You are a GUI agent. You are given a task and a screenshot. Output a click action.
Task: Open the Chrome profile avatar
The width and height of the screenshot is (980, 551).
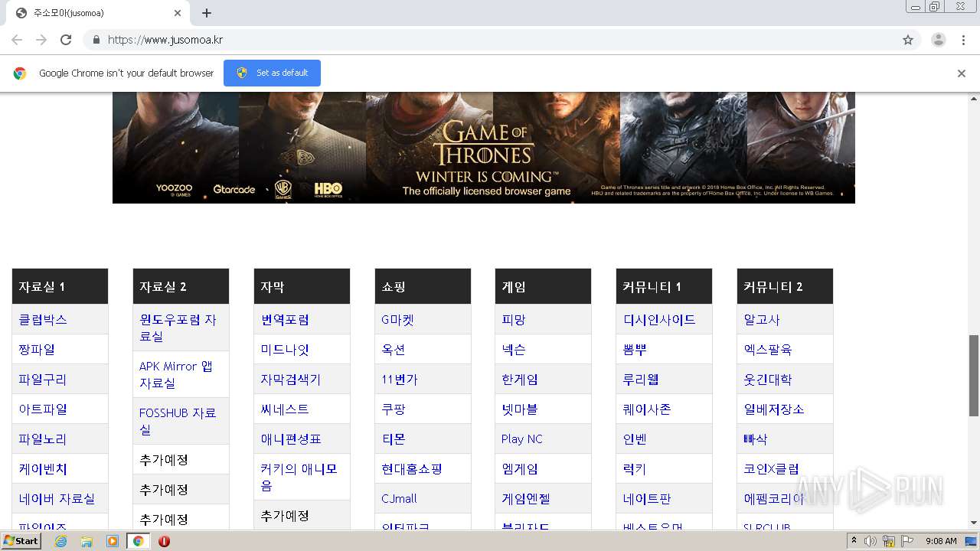(939, 40)
